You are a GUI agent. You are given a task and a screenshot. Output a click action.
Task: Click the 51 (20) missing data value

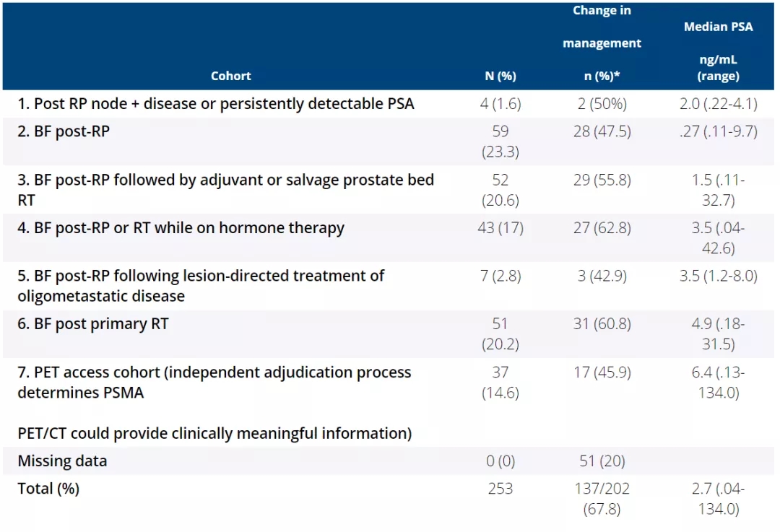click(602, 461)
